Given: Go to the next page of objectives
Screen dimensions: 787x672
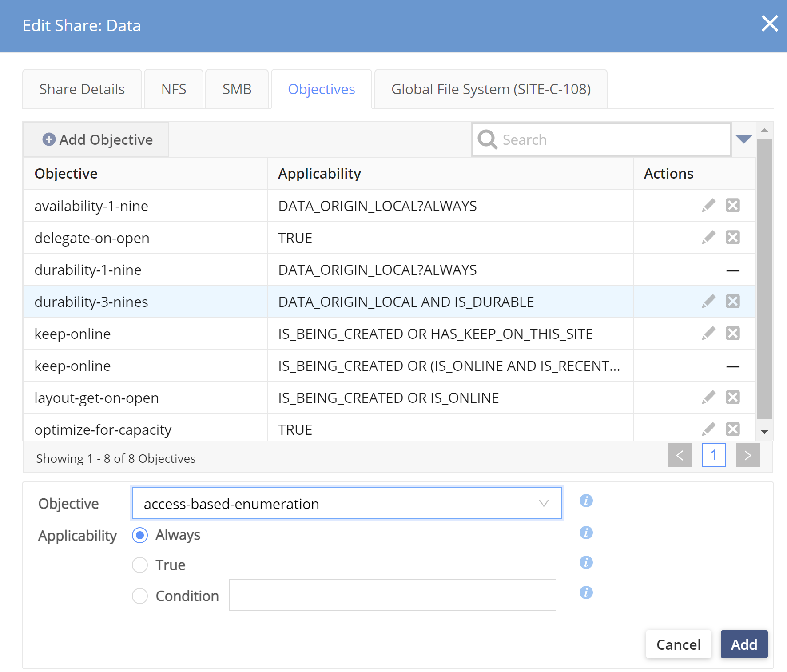Looking at the screenshot, I should [x=748, y=455].
